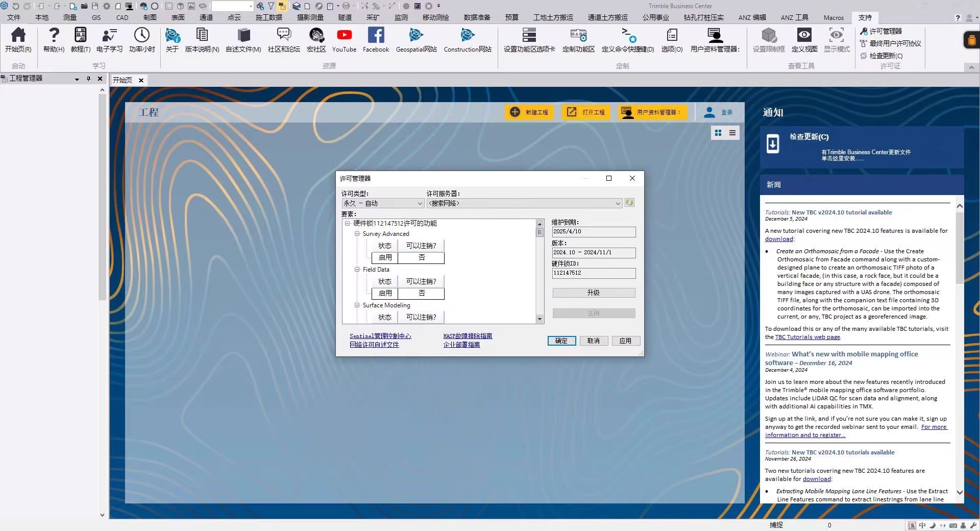Open the Macro community icon
The image size is (980, 531).
(x=316, y=39)
